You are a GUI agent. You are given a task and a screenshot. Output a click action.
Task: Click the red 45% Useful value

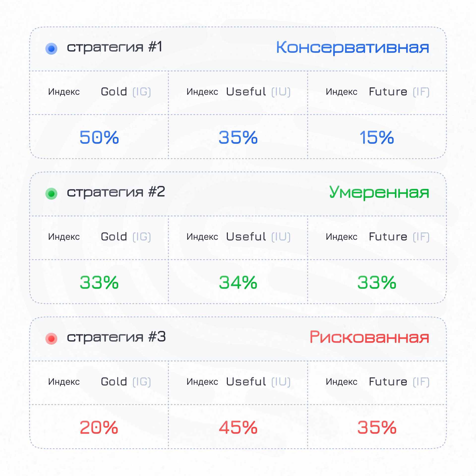click(x=238, y=427)
